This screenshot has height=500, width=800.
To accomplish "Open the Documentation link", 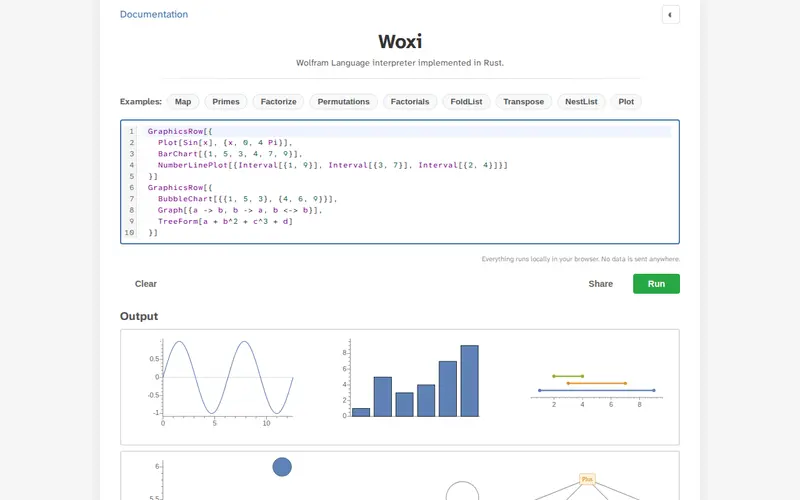I will (154, 14).
